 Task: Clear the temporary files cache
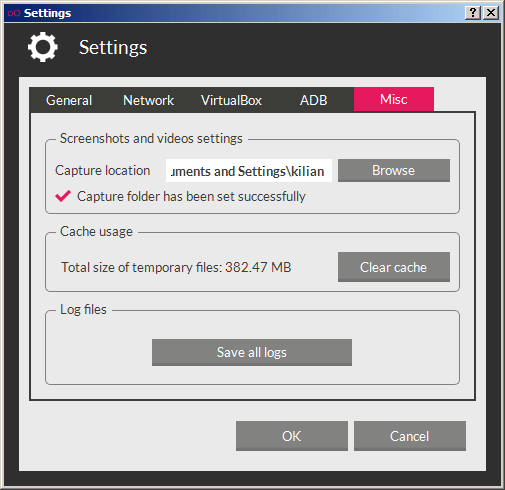(x=394, y=267)
